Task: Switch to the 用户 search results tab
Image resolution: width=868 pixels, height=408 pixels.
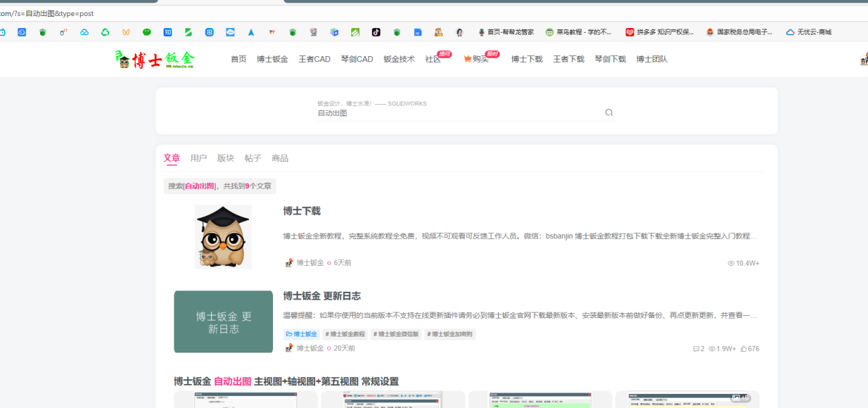Action: click(x=198, y=158)
